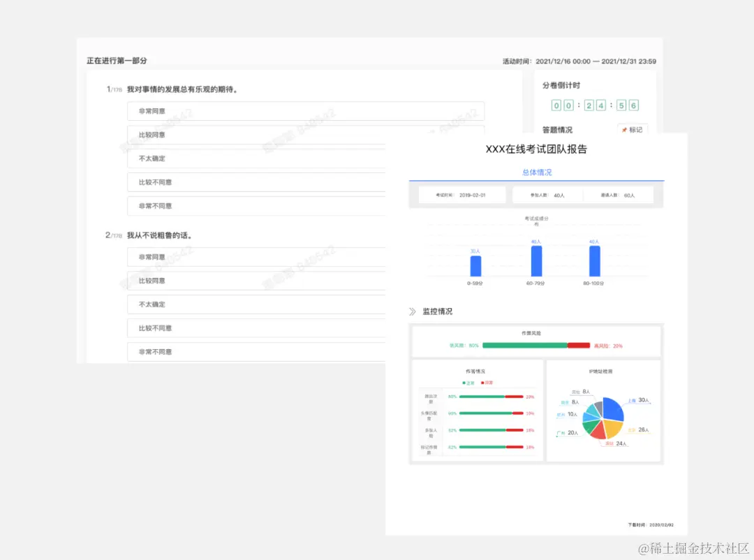
Task: Click the 考试时间 2019-02-01 field
Action: (x=462, y=195)
